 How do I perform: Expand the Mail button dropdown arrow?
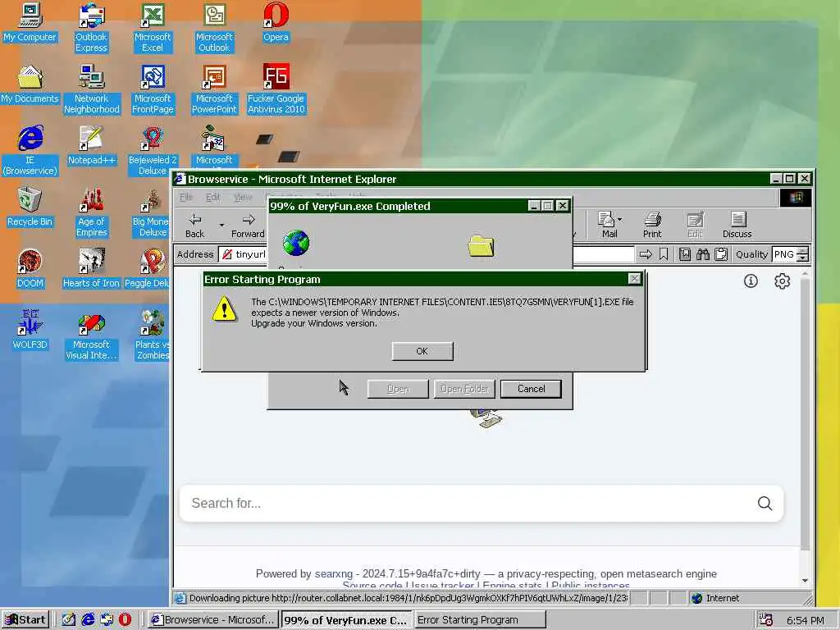click(x=620, y=220)
